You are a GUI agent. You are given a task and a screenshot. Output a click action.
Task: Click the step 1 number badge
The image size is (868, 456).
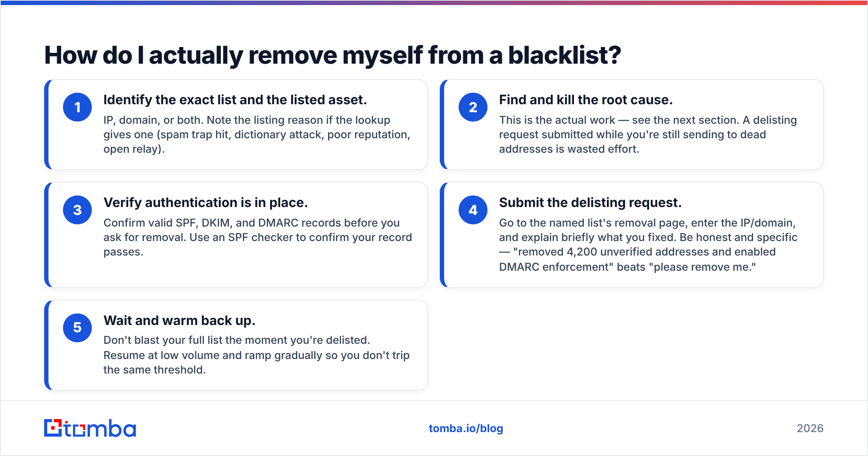point(77,107)
